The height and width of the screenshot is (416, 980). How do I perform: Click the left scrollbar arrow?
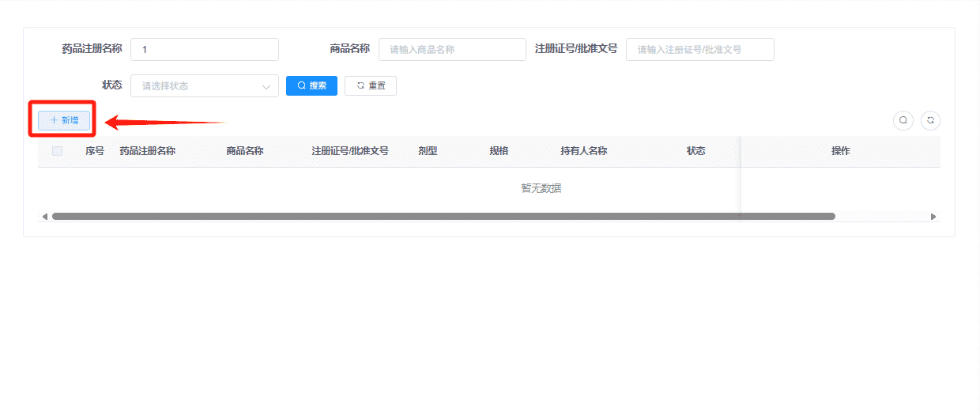44,216
